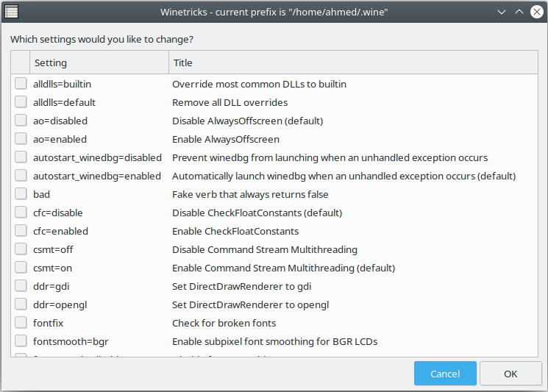Click 'Enable AlwaysOffscreen' description
This screenshot has width=548, height=392.
225,140
